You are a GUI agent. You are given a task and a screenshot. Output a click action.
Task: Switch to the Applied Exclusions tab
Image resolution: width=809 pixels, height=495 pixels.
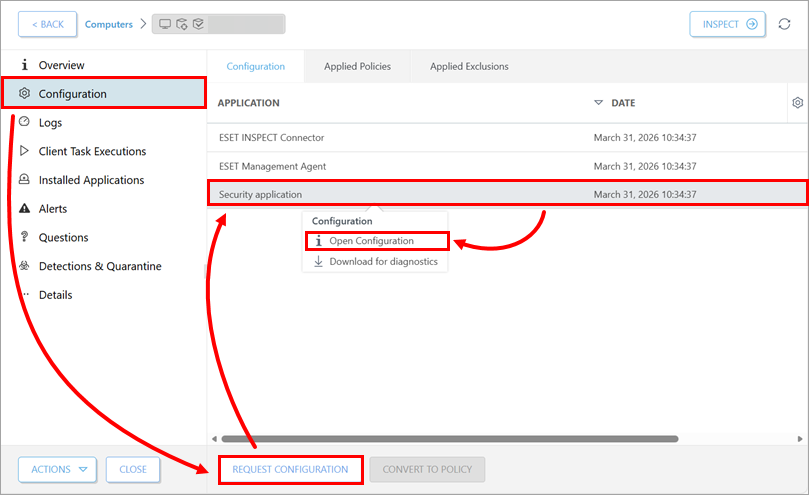point(469,67)
